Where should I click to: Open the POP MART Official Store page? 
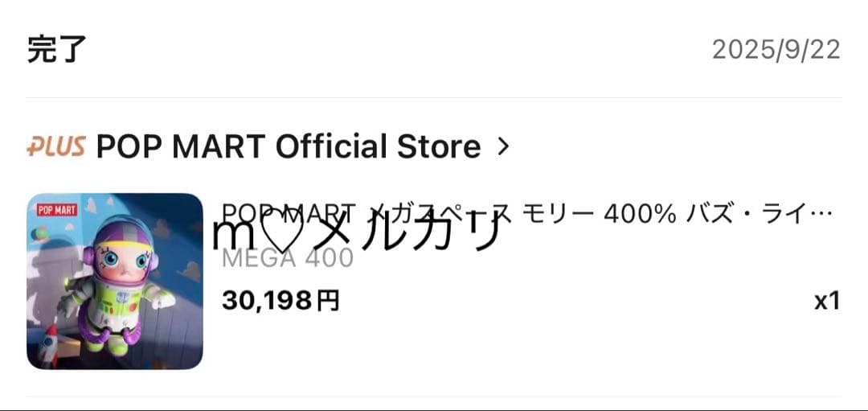(x=288, y=146)
